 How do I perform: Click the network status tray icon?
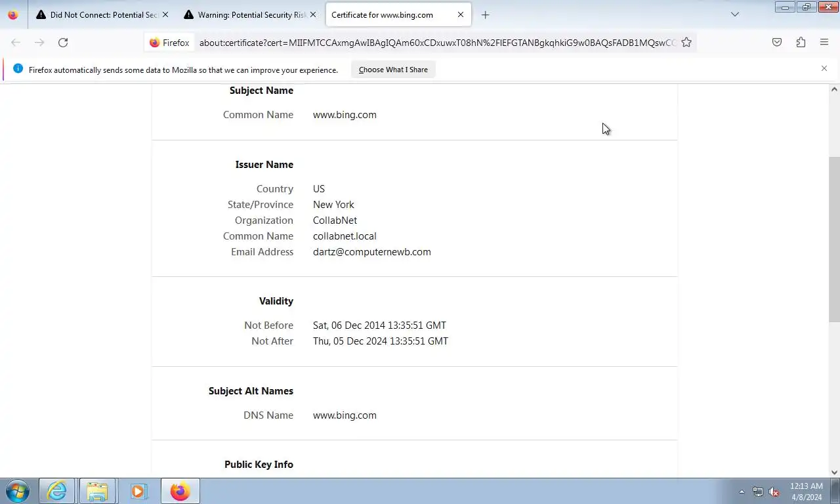758,492
